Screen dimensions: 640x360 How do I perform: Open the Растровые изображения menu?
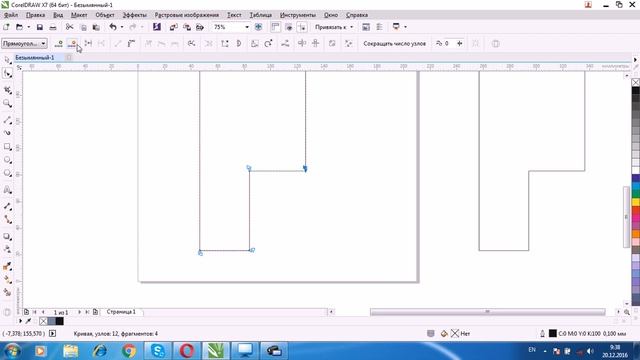click(187, 15)
